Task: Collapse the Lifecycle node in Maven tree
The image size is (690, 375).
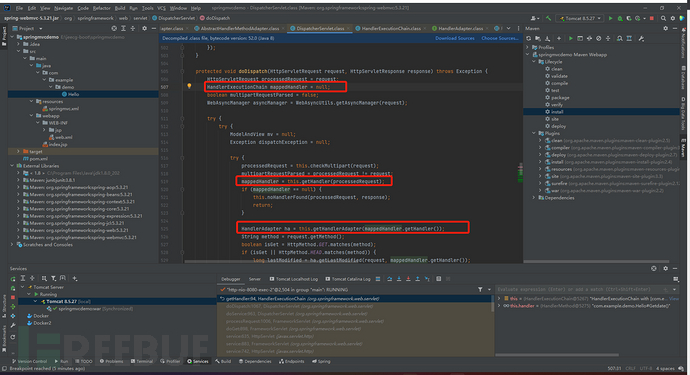Action: (534, 62)
